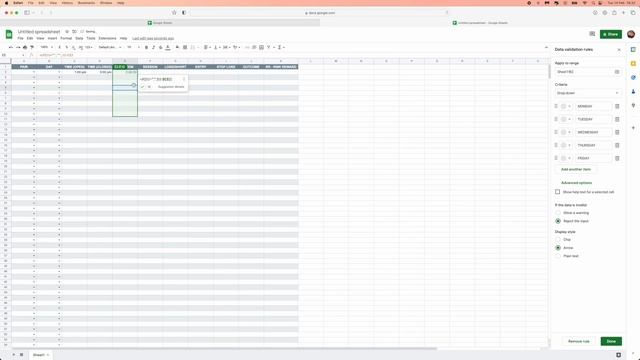Choose Plain text display style
This screenshot has height=360, width=640.
[558, 256]
